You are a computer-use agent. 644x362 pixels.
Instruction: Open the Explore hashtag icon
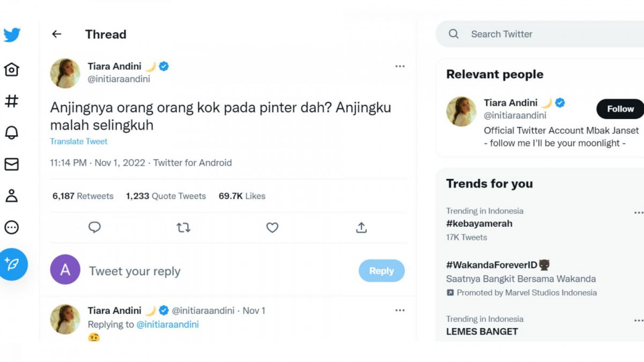(x=11, y=101)
